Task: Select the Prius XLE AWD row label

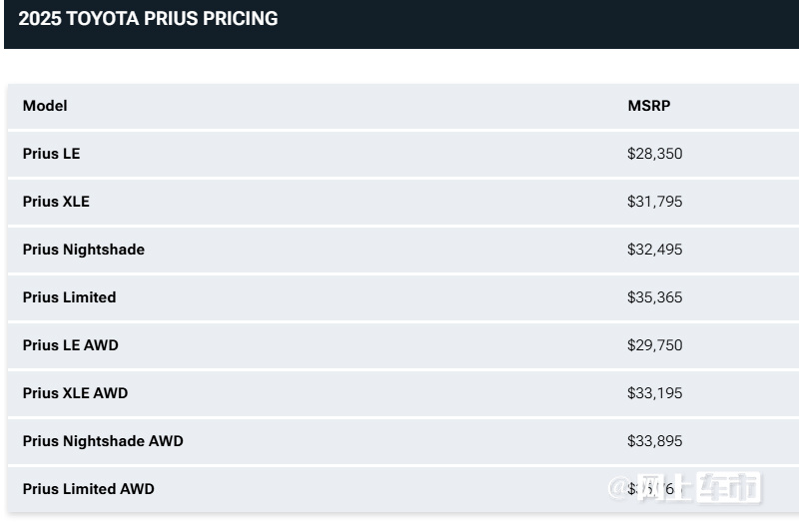Action: [76, 393]
